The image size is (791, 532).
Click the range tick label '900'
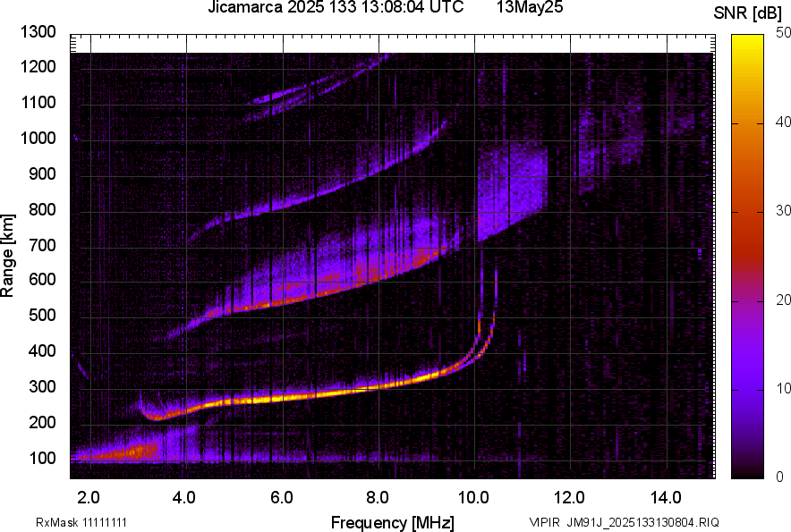point(42,173)
